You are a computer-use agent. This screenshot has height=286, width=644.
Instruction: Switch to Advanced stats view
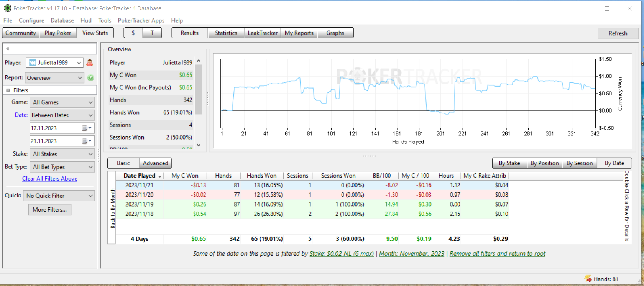tap(155, 163)
